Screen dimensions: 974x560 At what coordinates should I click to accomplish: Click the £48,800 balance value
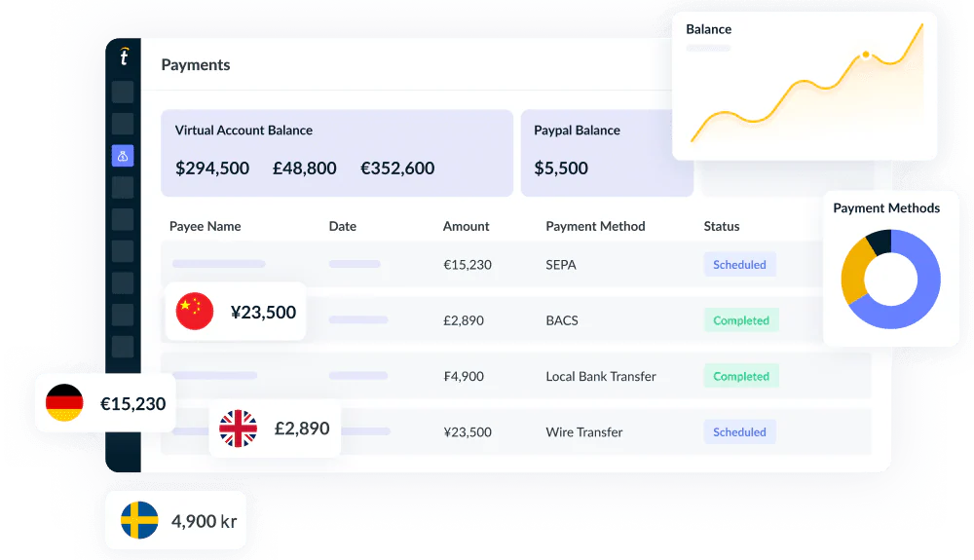pyautogui.click(x=304, y=168)
